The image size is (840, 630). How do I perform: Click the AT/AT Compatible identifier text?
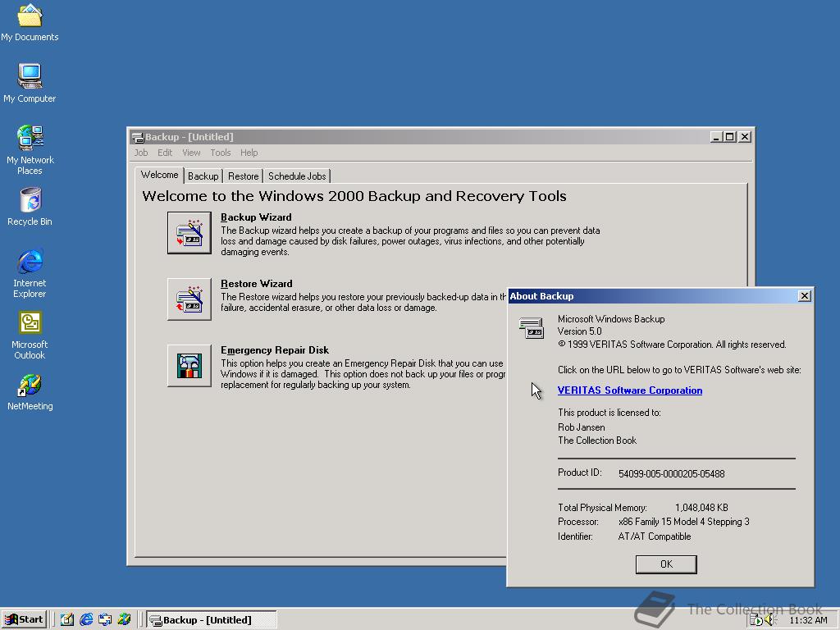coord(654,536)
